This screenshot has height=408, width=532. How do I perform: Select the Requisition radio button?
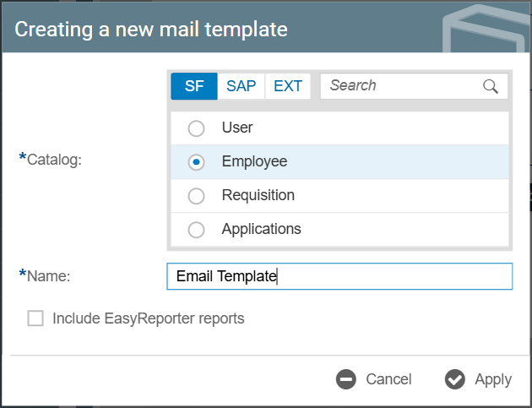pyautogui.click(x=196, y=196)
